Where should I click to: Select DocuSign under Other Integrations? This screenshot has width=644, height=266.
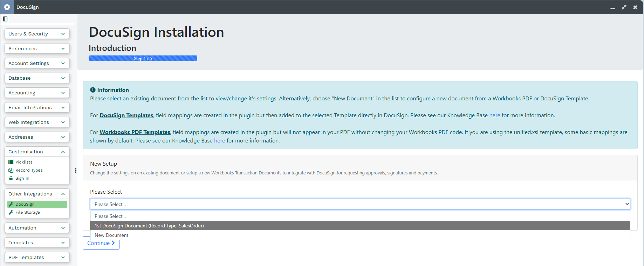tap(37, 204)
